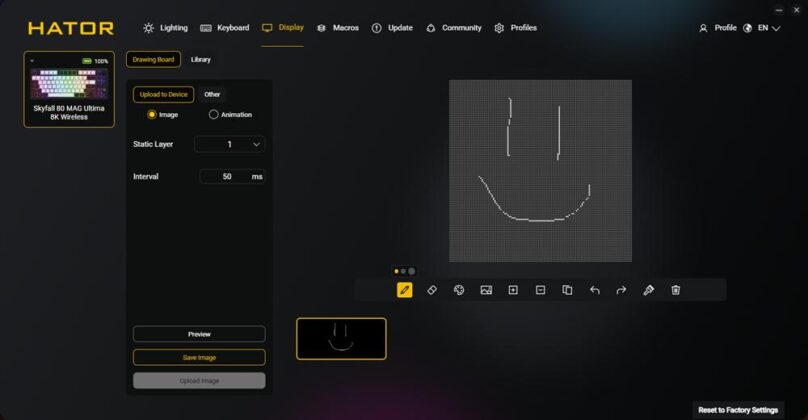Select the pencil drawing tool
The height and width of the screenshot is (420, 808).
coord(405,290)
